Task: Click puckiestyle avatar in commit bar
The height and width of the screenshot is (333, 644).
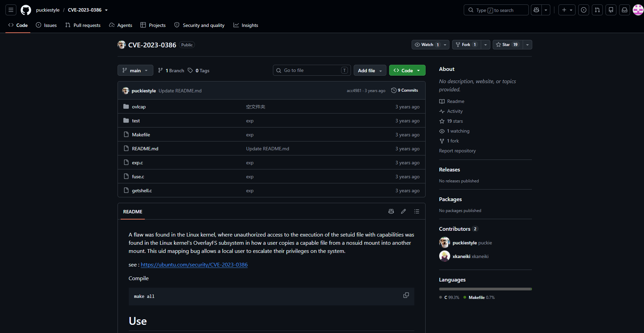Action: click(x=126, y=90)
